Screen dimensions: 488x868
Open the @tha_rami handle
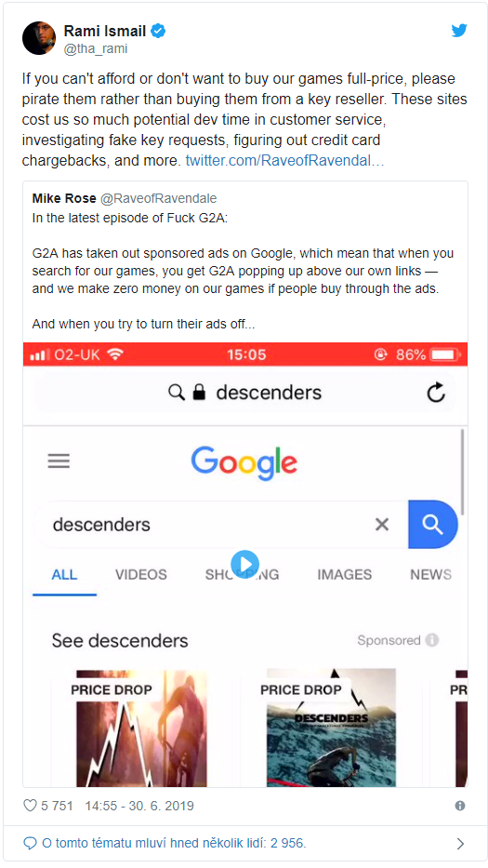tap(96, 48)
